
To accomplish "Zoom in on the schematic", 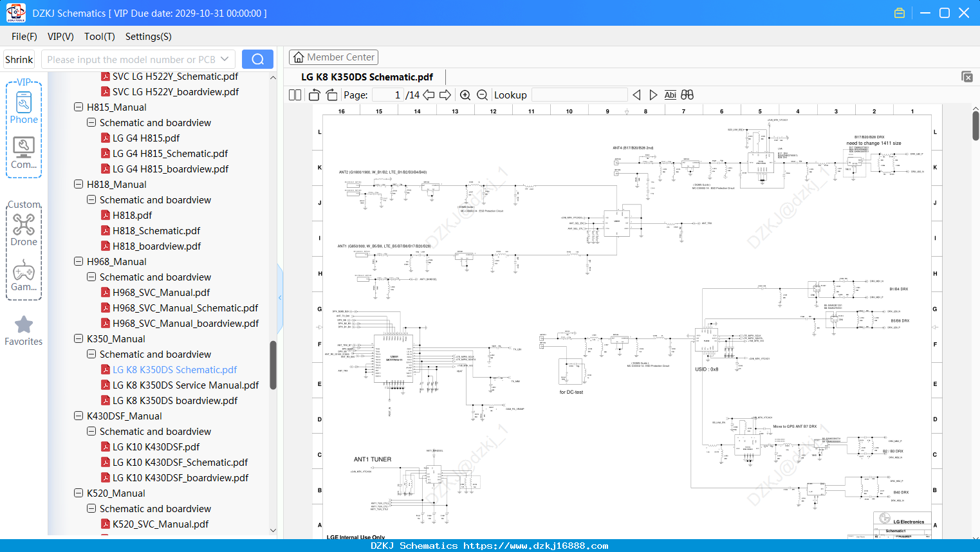I will [x=465, y=95].
